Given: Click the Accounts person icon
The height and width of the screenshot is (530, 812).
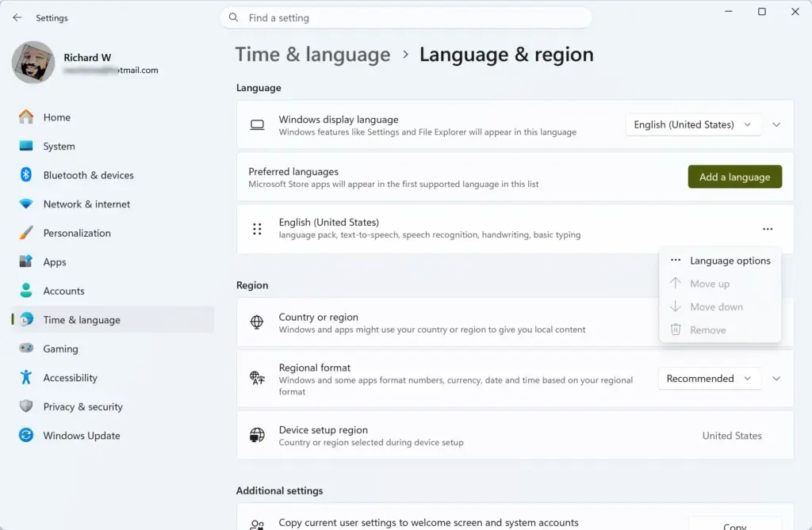Looking at the screenshot, I should click(26, 291).
